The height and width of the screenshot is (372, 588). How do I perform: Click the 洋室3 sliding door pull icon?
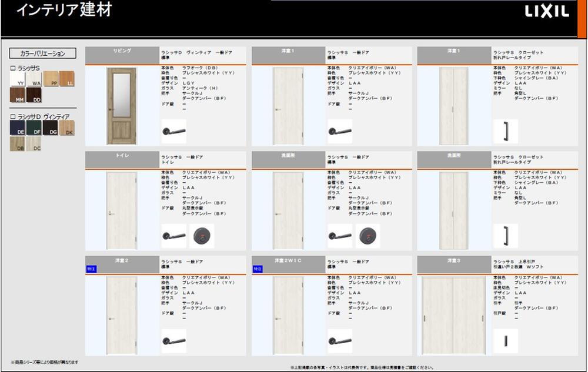click(506, 341)
